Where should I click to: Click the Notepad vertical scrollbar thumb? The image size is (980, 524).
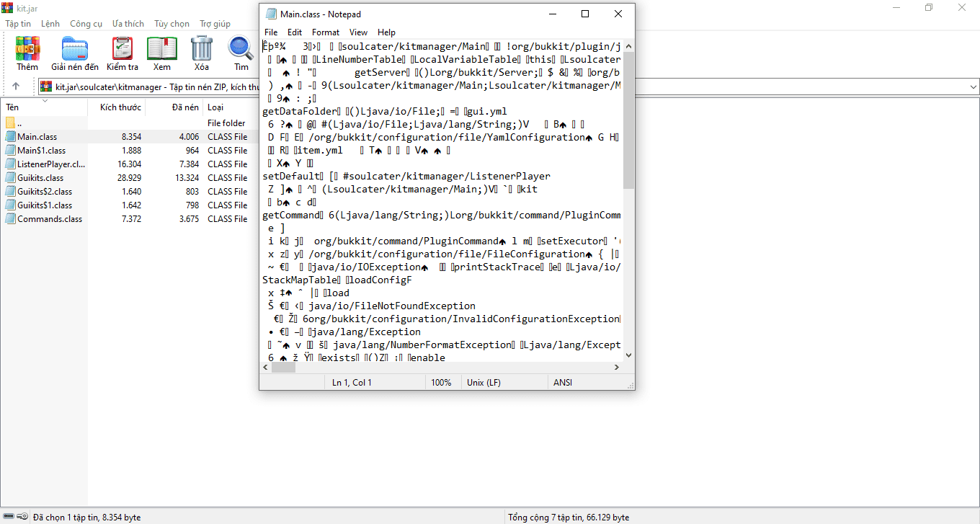628,120
